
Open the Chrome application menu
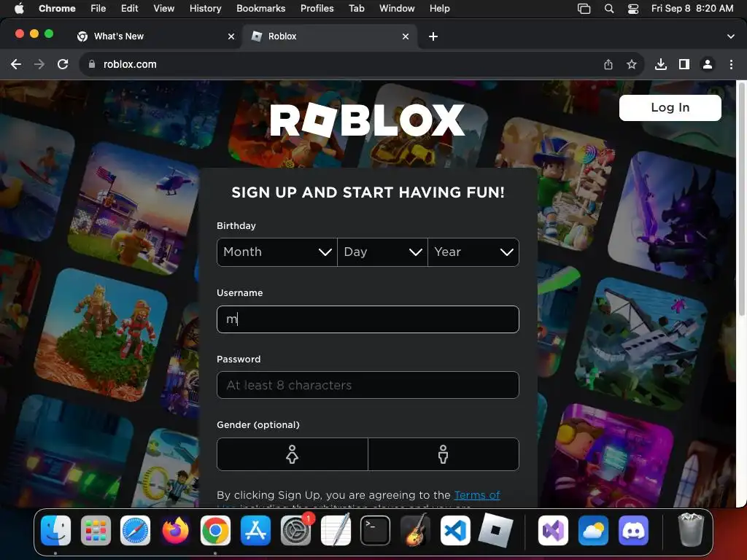point(57,9)
